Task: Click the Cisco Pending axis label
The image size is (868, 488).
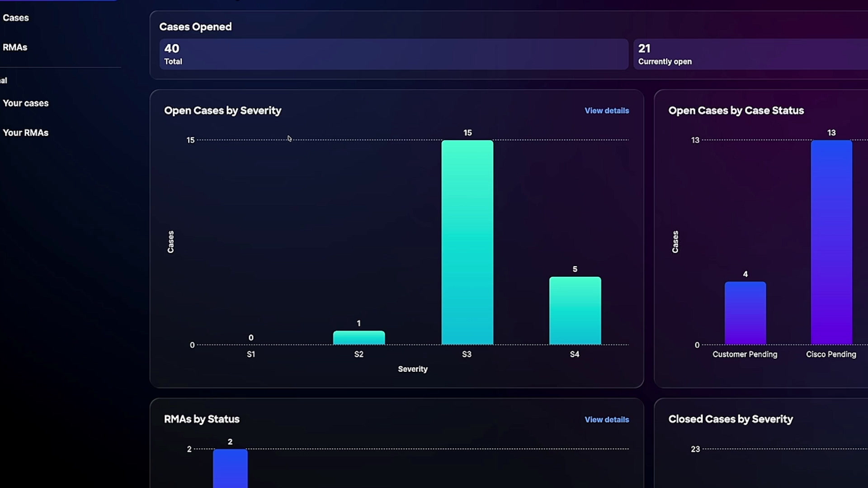Action: 831,354
